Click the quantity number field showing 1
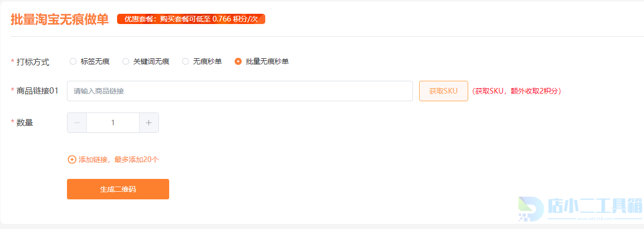Image resolution: width=644 pixels, height=229 pixels. click(113, 123)
